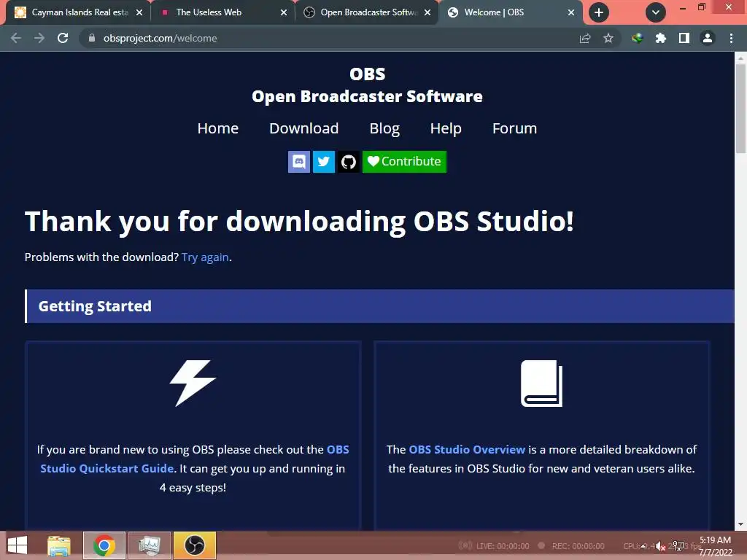The height and width of the screenshot is (560, 747).
Task: Click the green Contribute button
Action: 404,162
